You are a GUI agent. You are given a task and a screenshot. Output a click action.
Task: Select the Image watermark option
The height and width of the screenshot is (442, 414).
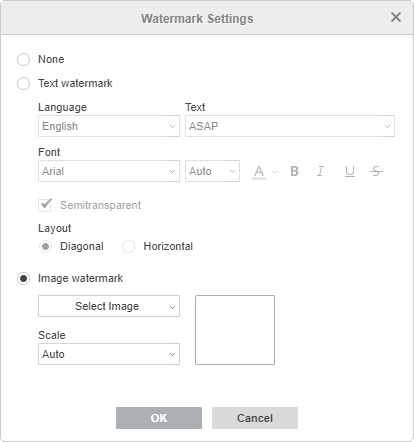coord(23,278)
